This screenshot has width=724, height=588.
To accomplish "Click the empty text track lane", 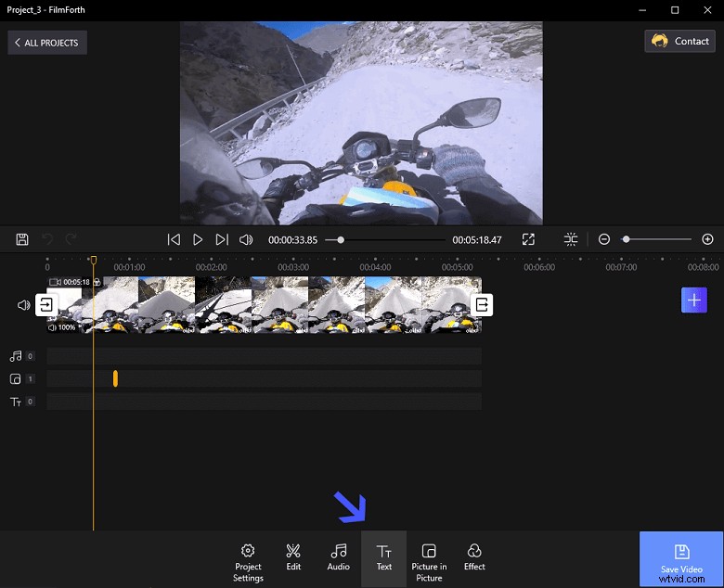I will click(265, 402).
